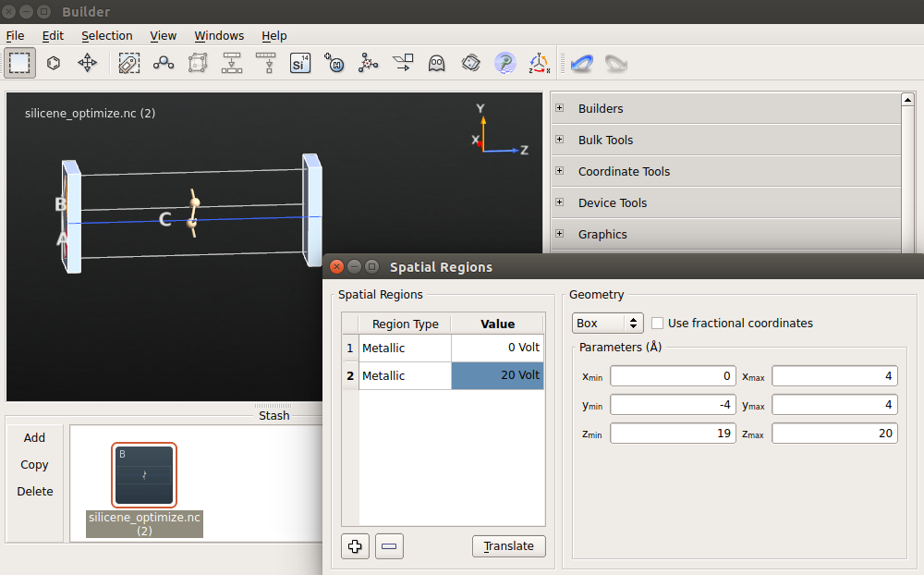The image size is (924, 575).
Task: Open the Selection menu
Action: [106, 35]
